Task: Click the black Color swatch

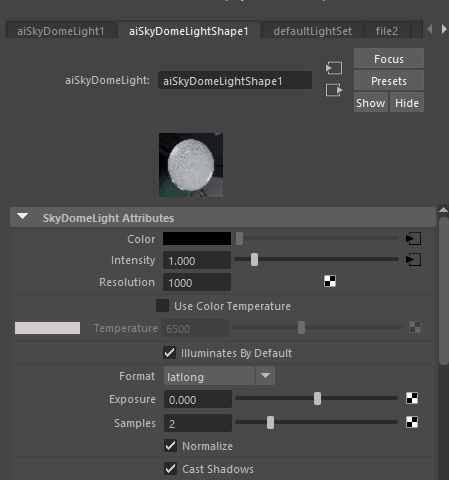Action: (197, 239)
